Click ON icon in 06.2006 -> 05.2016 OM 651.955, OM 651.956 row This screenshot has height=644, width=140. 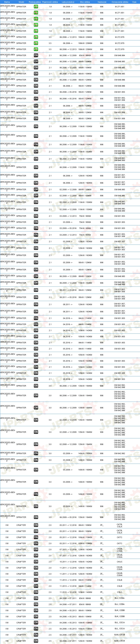point(36,99)
